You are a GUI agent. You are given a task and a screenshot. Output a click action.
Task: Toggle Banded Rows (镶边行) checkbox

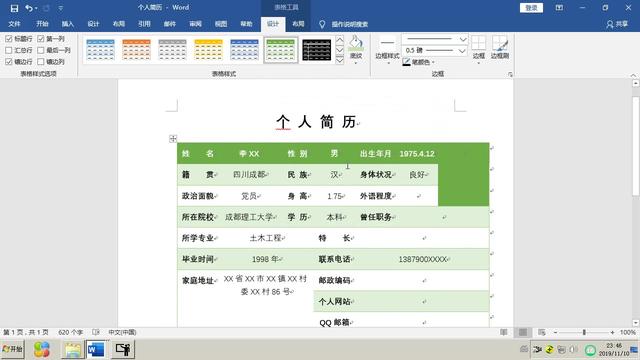9,62
